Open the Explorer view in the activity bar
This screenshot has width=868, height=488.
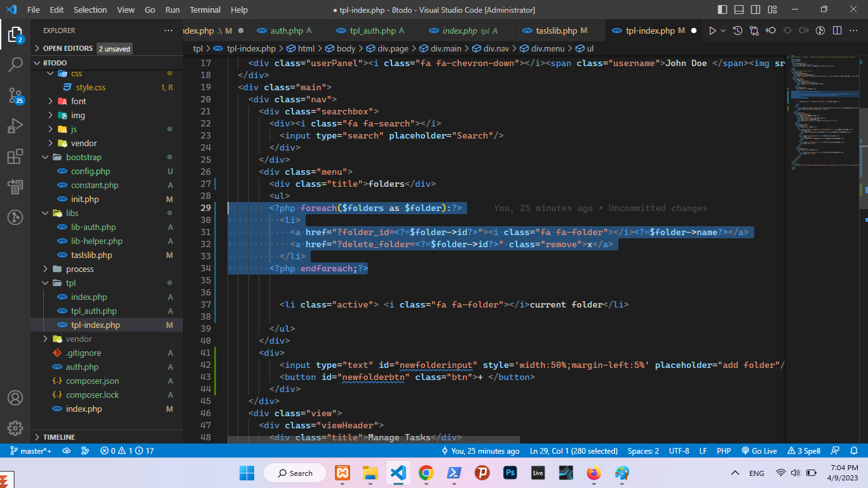pyautogui.click(x=15, y=34)
